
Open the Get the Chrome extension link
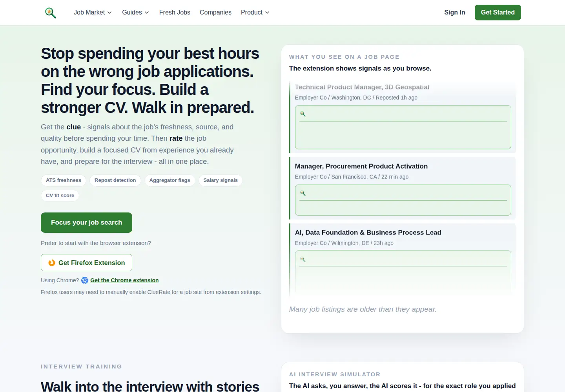click(x=124, y=280)
